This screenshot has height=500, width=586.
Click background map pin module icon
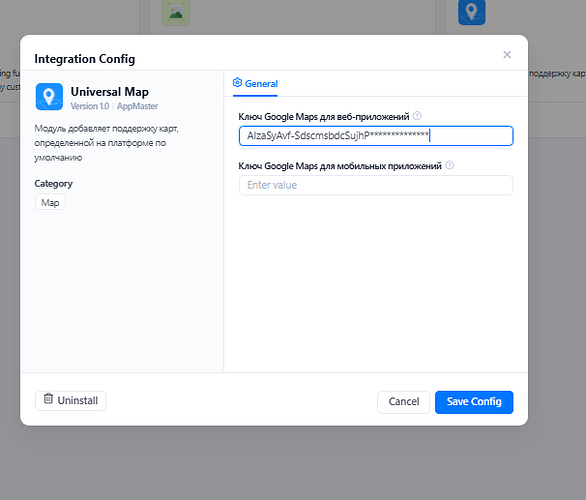coord(472,12)
